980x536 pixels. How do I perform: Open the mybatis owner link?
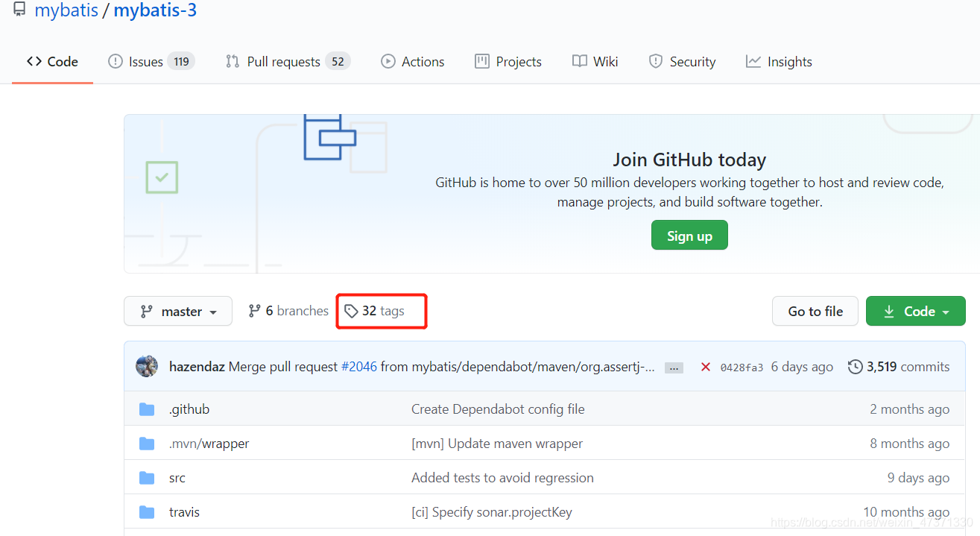(66, 10)
